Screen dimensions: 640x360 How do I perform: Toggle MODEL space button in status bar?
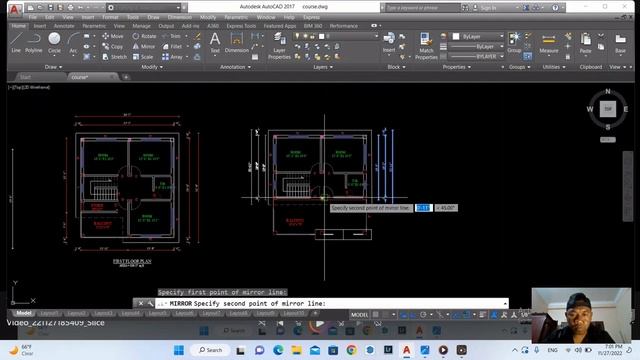(360, 314)
